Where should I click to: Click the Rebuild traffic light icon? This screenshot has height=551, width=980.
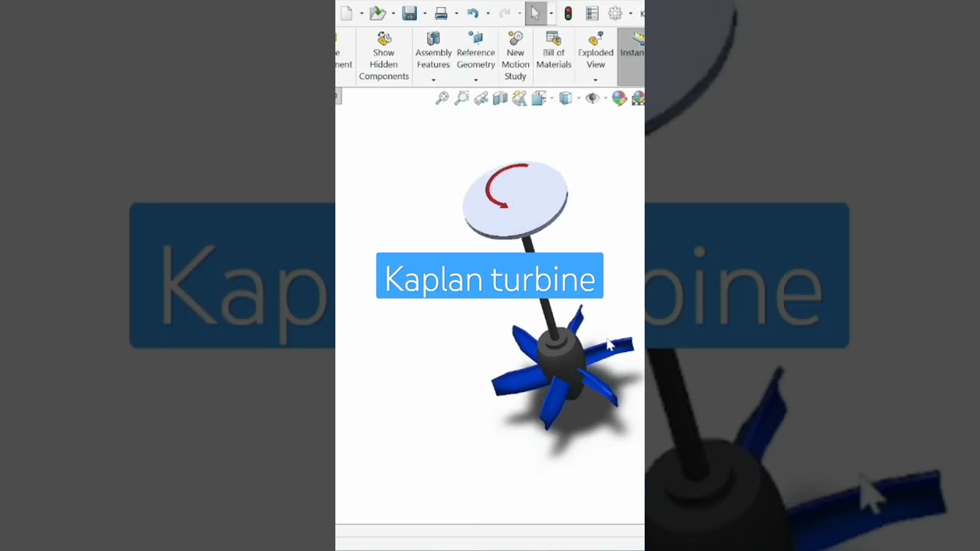[568, 13]
